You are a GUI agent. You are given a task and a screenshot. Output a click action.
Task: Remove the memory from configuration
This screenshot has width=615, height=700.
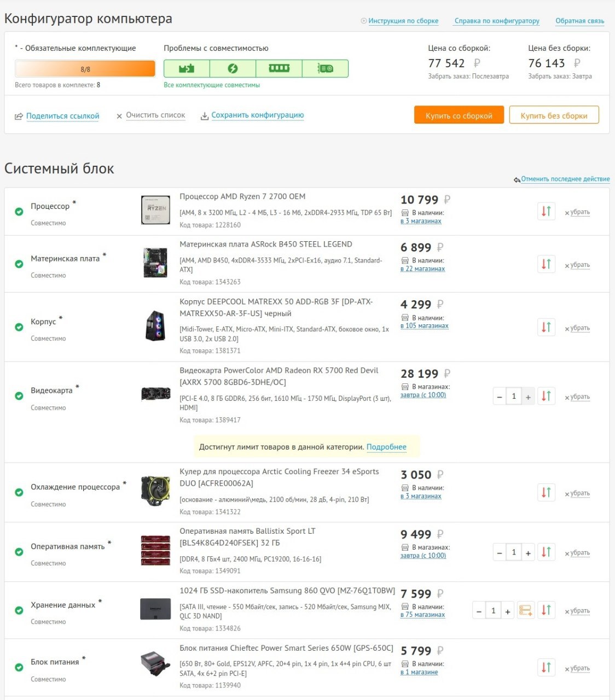pos(577,553)
